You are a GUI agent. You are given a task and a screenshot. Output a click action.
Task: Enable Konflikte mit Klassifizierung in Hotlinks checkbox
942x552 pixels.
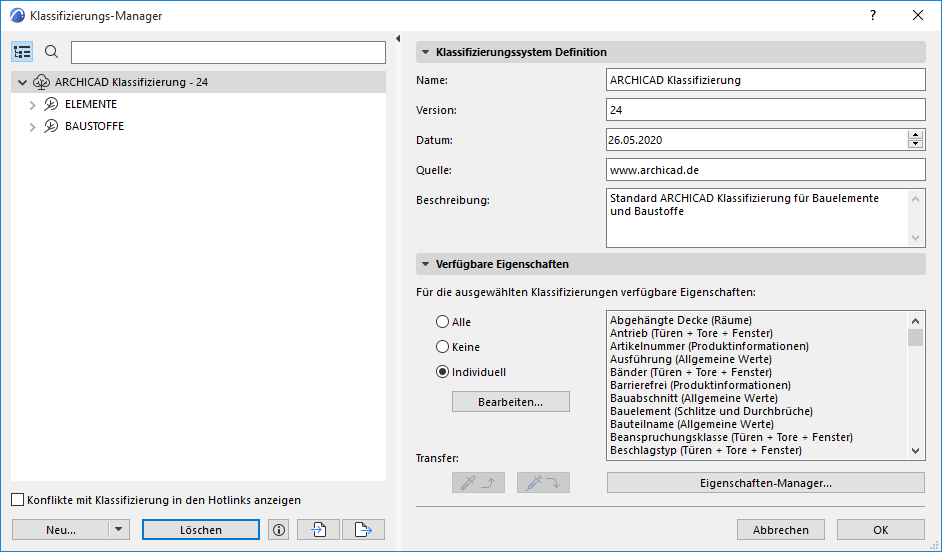click(18, 500)
